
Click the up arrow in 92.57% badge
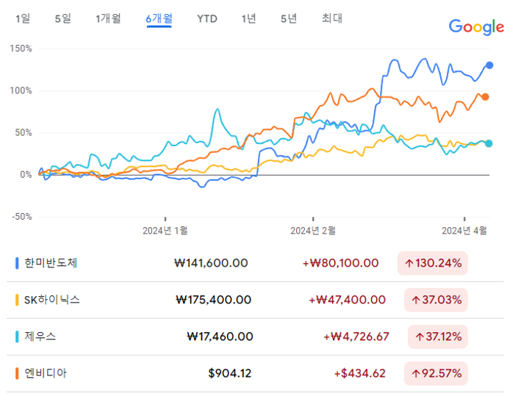coord(416,374)
